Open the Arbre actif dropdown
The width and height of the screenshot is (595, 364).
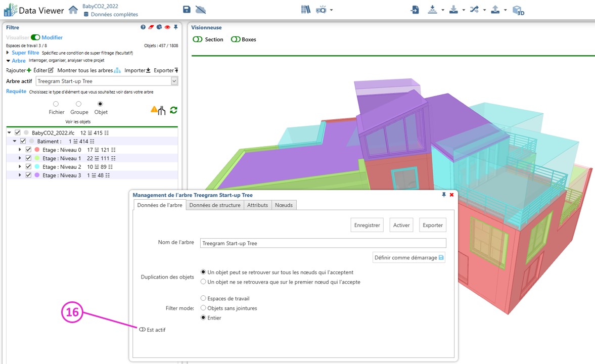(174, 81)
